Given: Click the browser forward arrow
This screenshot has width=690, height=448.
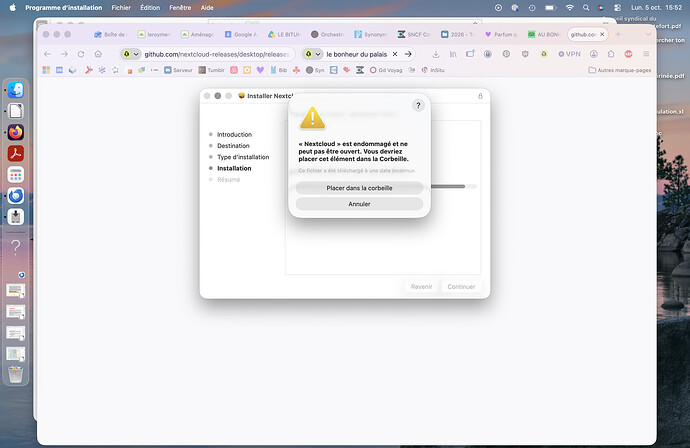Looking at the screenshot, I should (64, 54).
